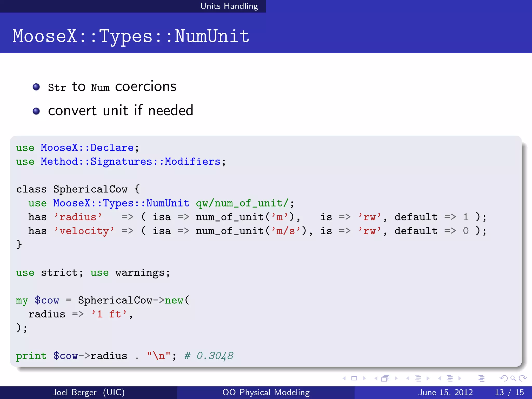
Task: Click num_of_unit('m/s') in the code
Action: [x=251, y=231]
